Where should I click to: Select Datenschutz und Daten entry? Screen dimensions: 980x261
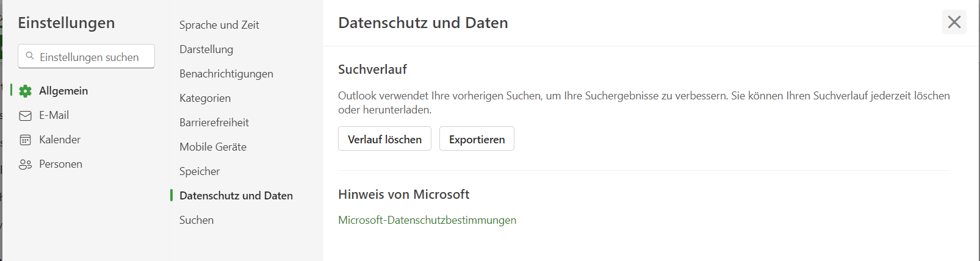[x=236, y=196]
